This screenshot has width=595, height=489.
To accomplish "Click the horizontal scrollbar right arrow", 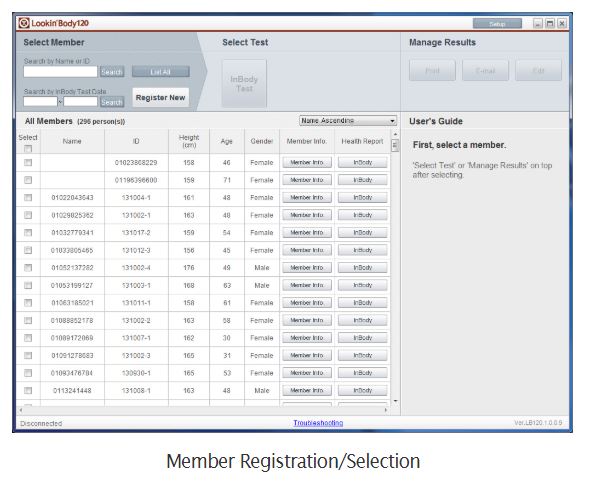I will 386,410.
